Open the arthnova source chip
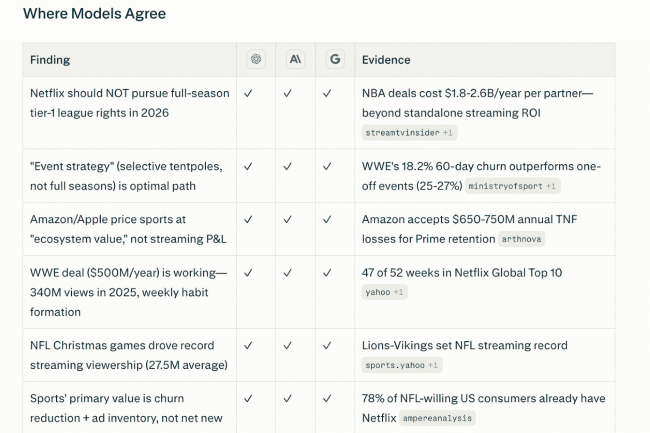The width and height of the screenshot is (650, 433). pos(521,239)
